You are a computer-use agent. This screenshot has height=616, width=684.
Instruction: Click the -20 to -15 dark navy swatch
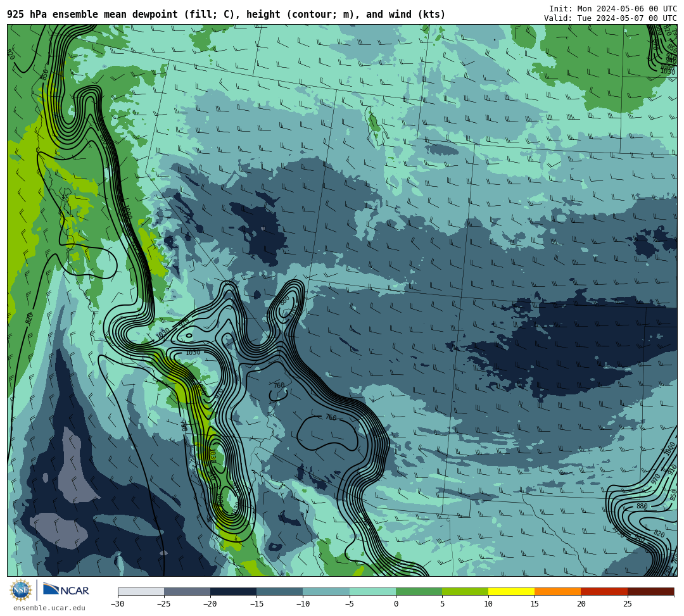tap(233, 591)
